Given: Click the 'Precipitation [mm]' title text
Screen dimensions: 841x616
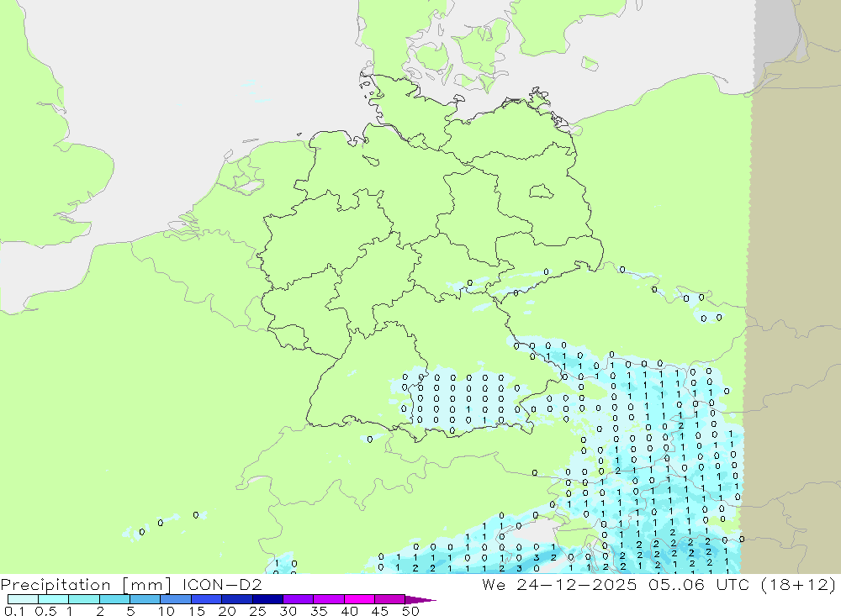Looking at the screenshot, I should [86, 585].
